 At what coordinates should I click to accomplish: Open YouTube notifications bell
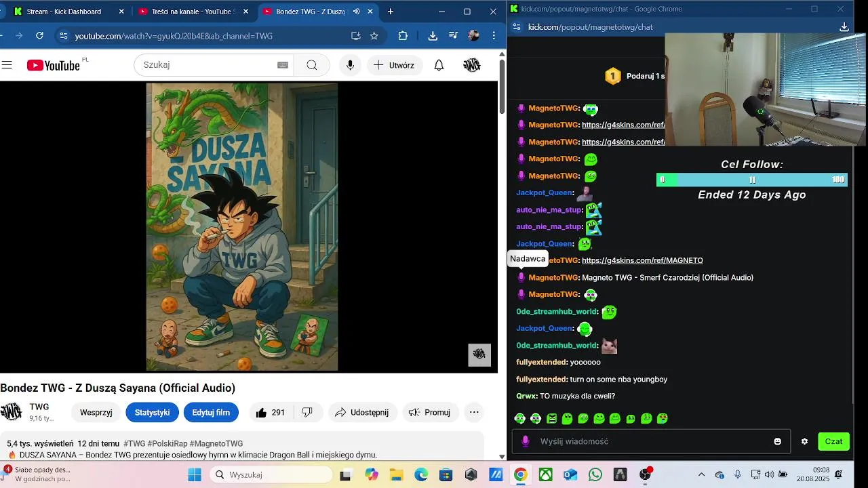pos(439,65)
